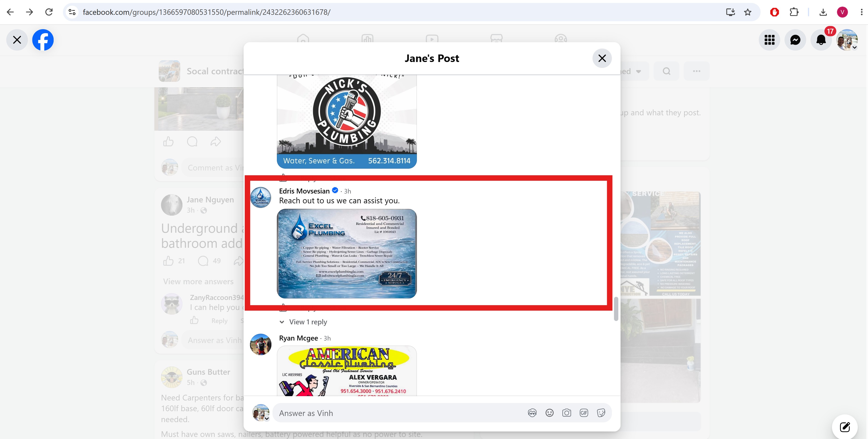Attach a photo with camera icon
Viewport: 868px width, 439px height.
click(567, 413)
